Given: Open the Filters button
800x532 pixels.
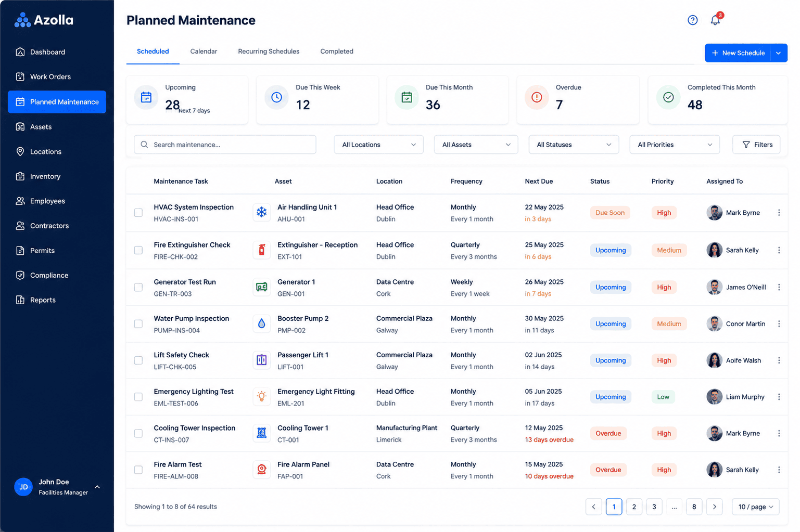Looking at the screenshot, I should pos(756,145).
